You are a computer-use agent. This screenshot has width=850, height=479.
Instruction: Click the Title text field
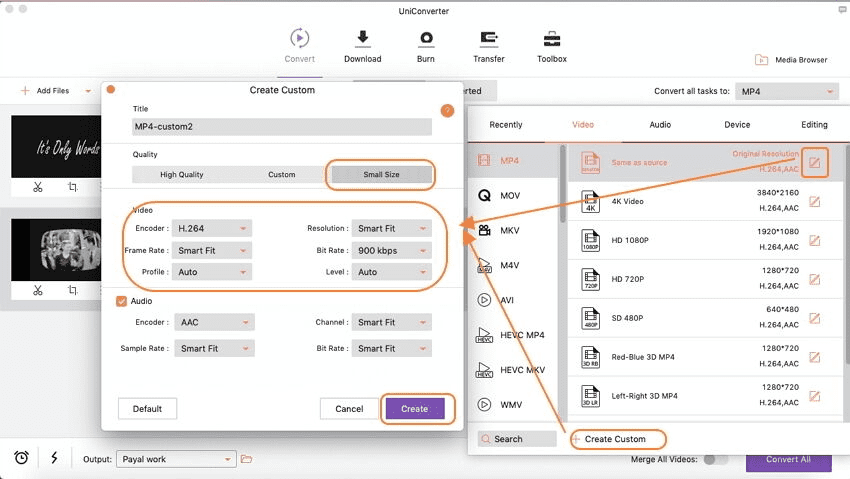(282, 127)
